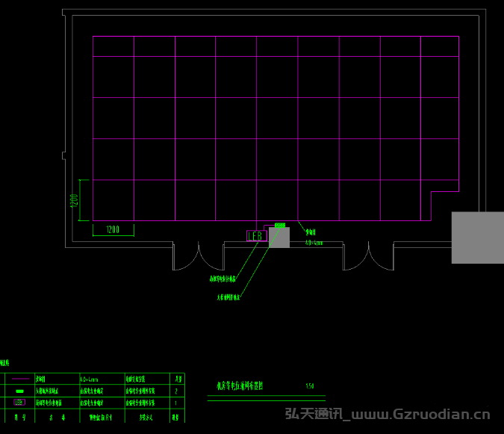Select the large gray block at the right wall
The width and height of the screenshot is (504, 434).
478,238
